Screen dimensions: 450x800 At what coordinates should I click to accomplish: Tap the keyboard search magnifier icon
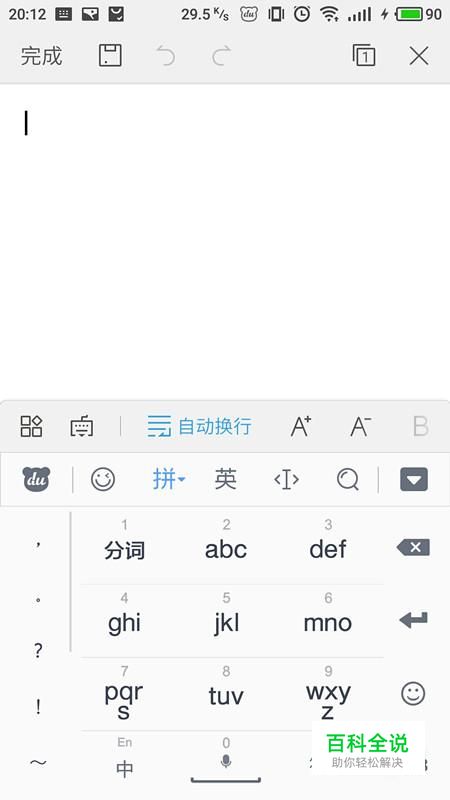[348, 480]
